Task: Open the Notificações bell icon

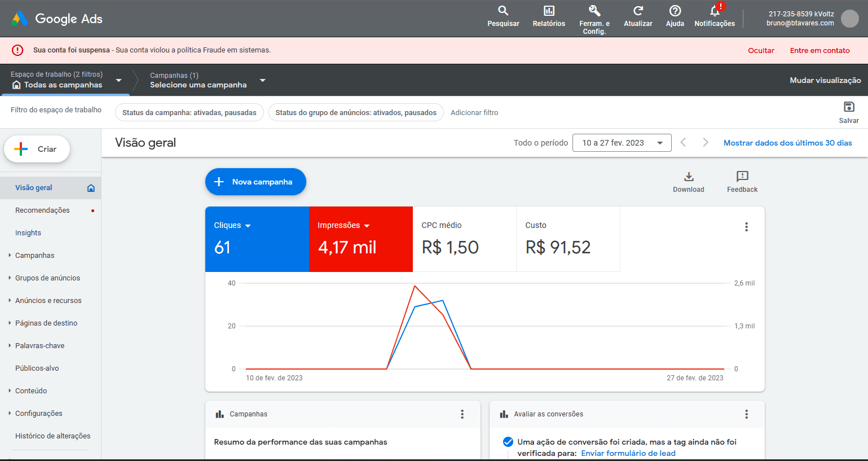Action: tap(715, 11)
